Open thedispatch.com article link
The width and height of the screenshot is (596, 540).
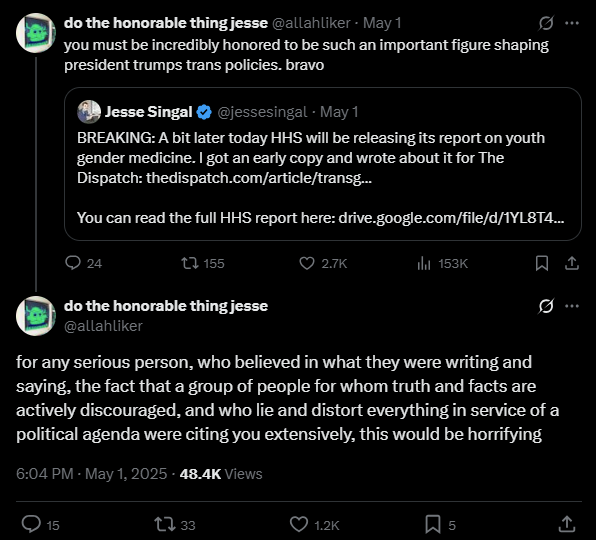[x=259, y=178]
